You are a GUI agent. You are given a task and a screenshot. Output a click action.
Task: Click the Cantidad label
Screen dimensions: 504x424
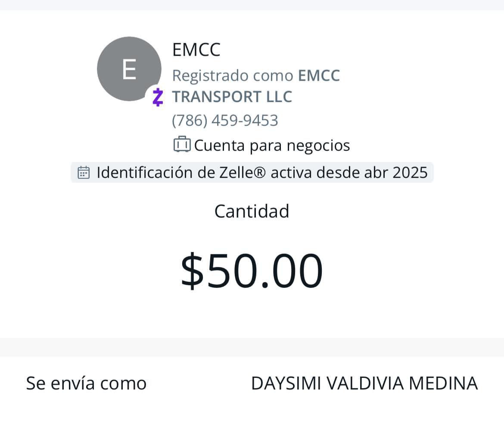coord(252,211)
